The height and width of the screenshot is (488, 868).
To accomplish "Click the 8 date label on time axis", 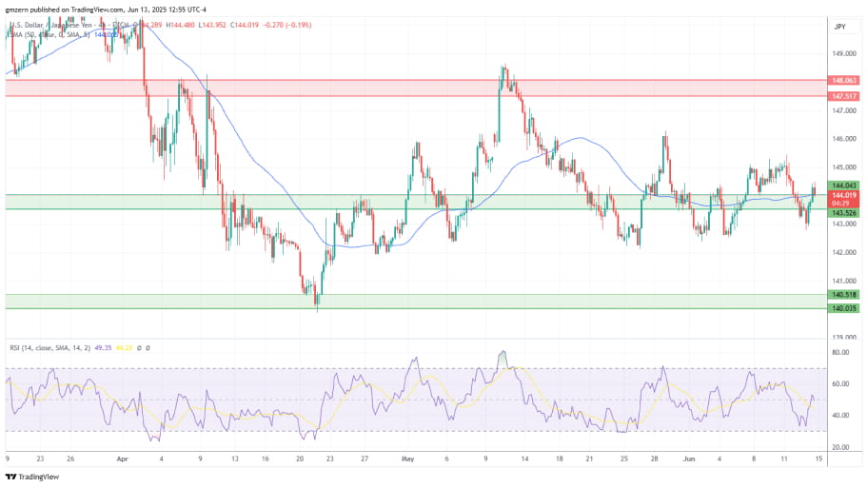I will [x=754, y=459].
